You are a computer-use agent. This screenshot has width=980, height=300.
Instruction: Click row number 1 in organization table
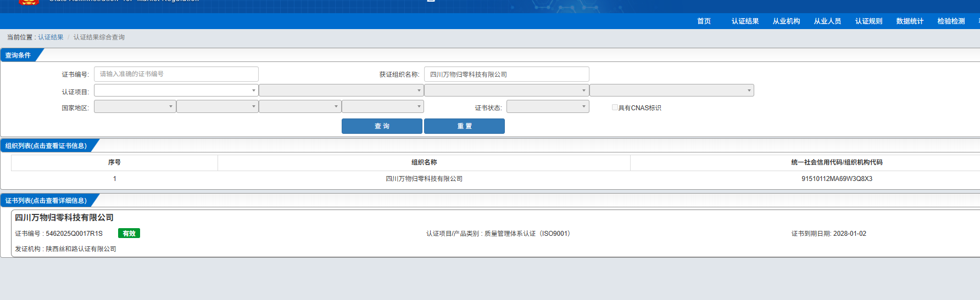[x=114, y=179]
